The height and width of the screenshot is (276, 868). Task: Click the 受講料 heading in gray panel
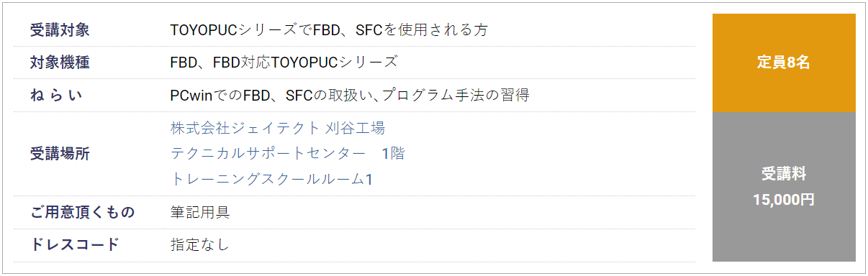coord(784,174)
